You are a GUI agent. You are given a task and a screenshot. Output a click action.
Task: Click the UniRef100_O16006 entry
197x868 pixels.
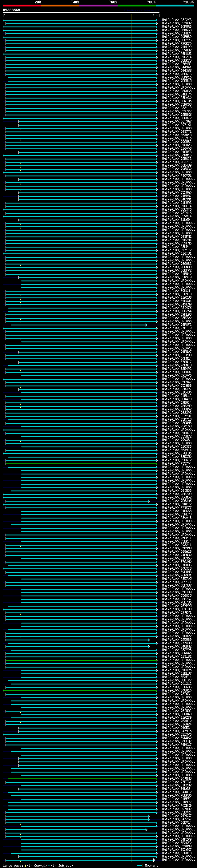(177, 148)
